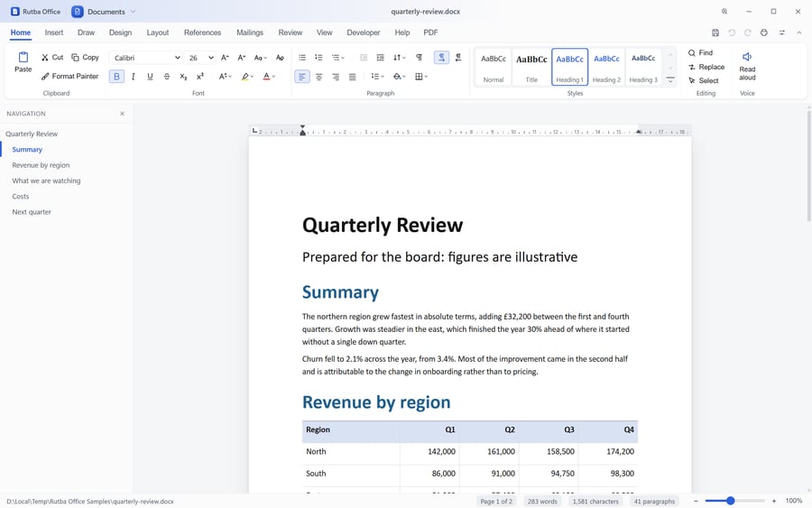Open borders dropdown
The image size is (812, 508).
click(x=421, y=77)
